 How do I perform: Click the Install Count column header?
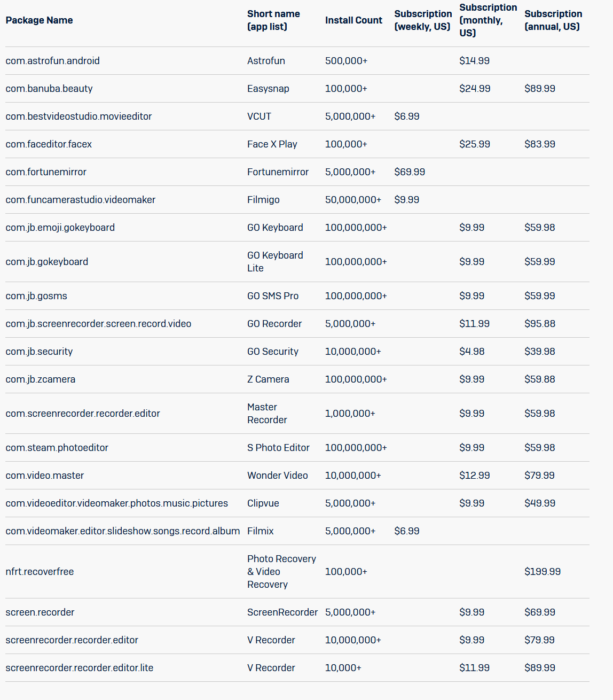pos(353,20)
